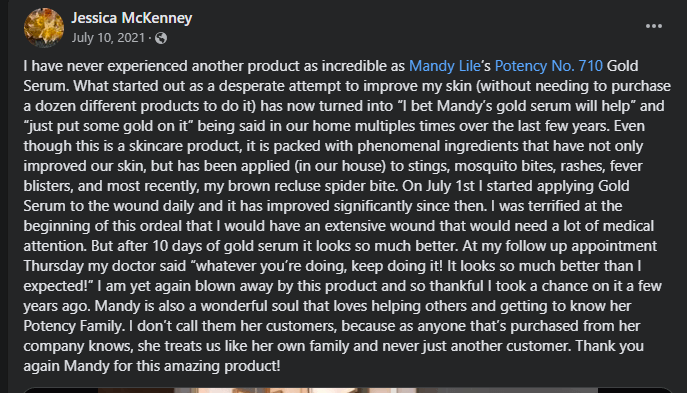The width and height of the screenshot is (687, 393).
Task: View the attached photo below the post
Action: [348, 390]
